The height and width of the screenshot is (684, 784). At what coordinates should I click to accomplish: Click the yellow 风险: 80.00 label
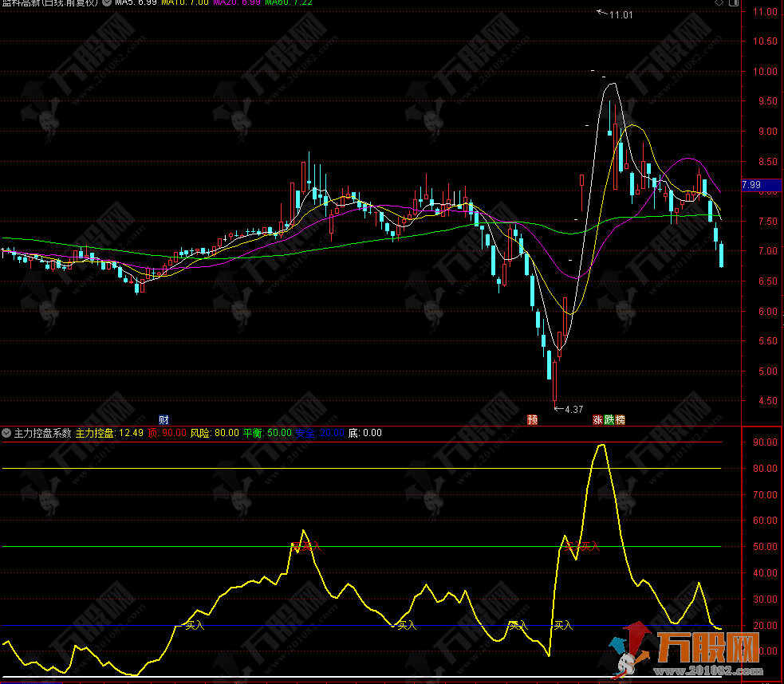click(x=215, y=433)
